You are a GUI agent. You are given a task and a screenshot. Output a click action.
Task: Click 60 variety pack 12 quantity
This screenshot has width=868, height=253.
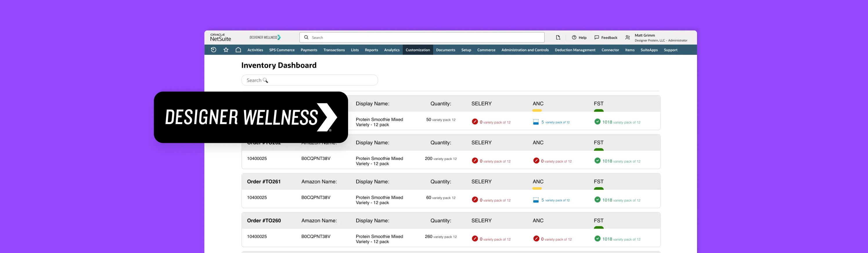[441, 197]
